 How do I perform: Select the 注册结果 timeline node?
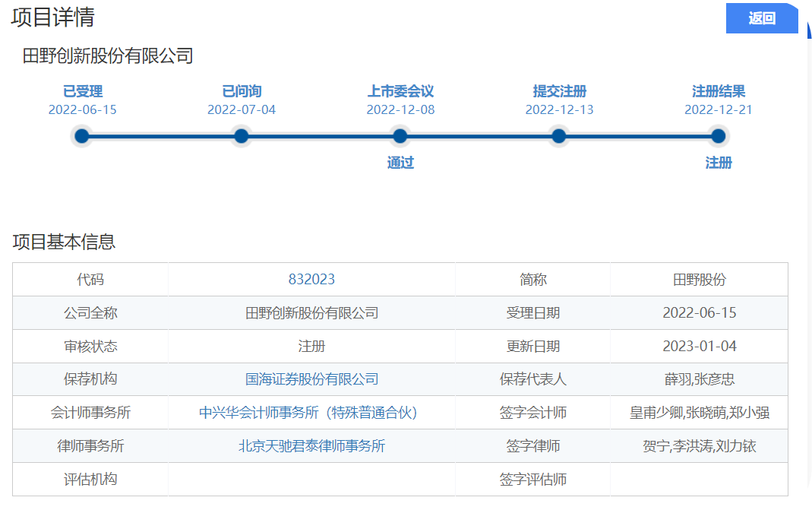pyautogui.click(x=719, y=136)
